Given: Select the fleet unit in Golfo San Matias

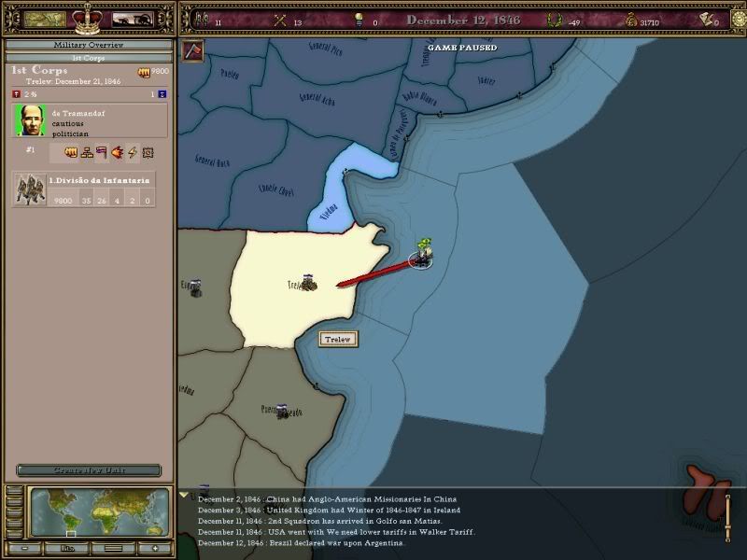Looking at the screenshot, I should [x=421, y=255].
